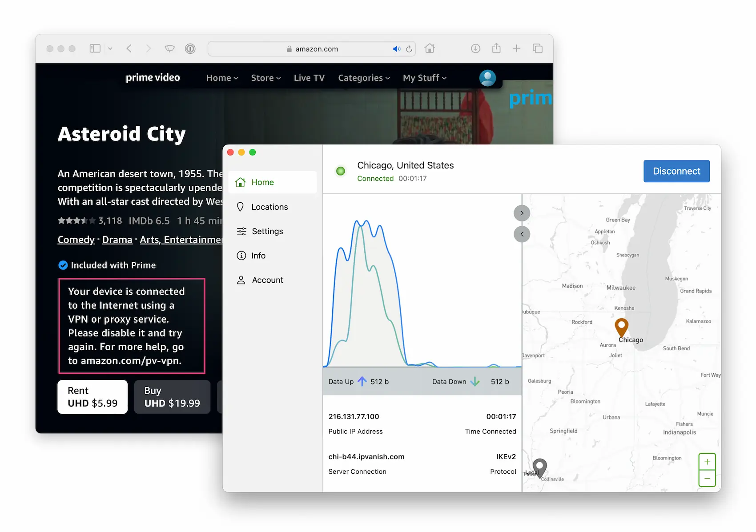Screen dimensions: 756x532
Task: Open IPVanish Settings
Action: click(267, 231)
